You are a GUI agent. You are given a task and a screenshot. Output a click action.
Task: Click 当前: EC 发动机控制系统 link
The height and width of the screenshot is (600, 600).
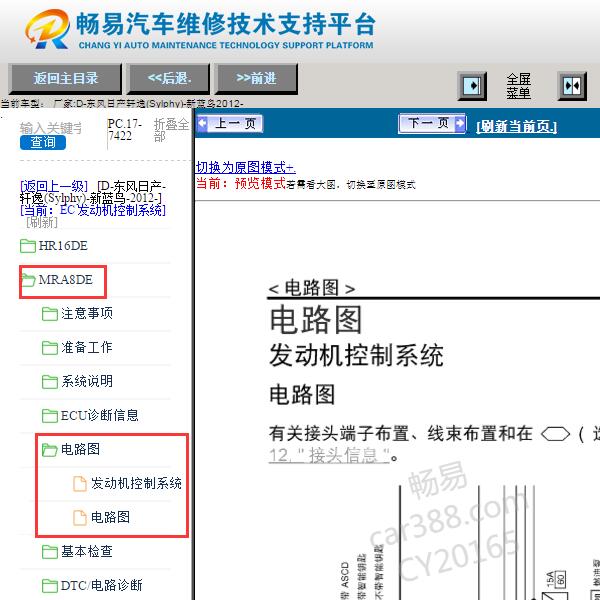tap(93, 210)
